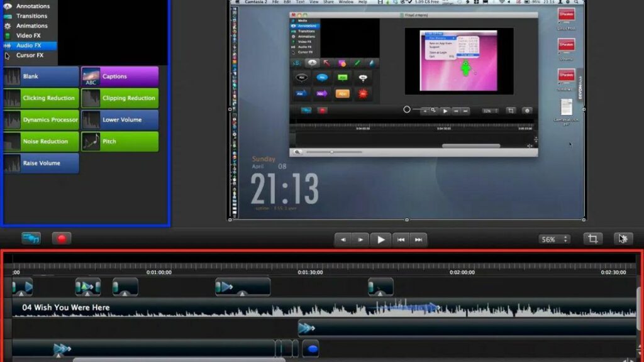Screen dimensions: 644x362
Task: Click the blue screen recording options icon
Action: pos(31,239)
